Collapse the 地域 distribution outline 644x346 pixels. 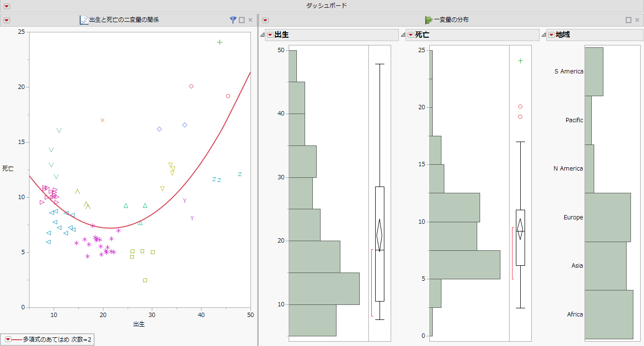[x=543, y=35]
